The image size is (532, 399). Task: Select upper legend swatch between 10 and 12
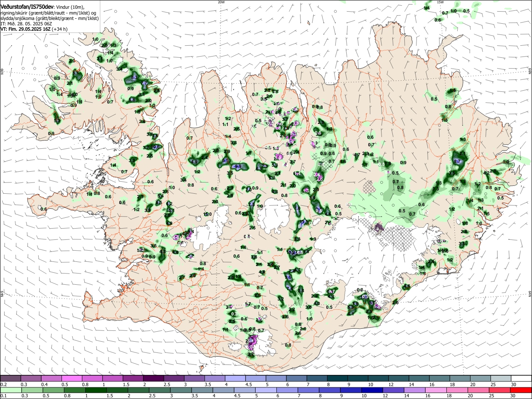coord(378,379)
